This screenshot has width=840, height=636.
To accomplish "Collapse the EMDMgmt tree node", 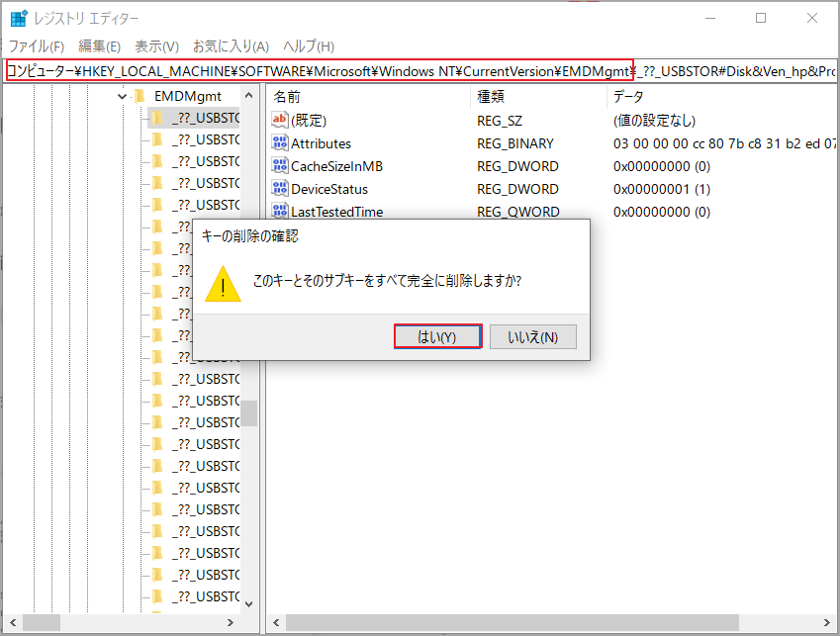I will [122, 96].
